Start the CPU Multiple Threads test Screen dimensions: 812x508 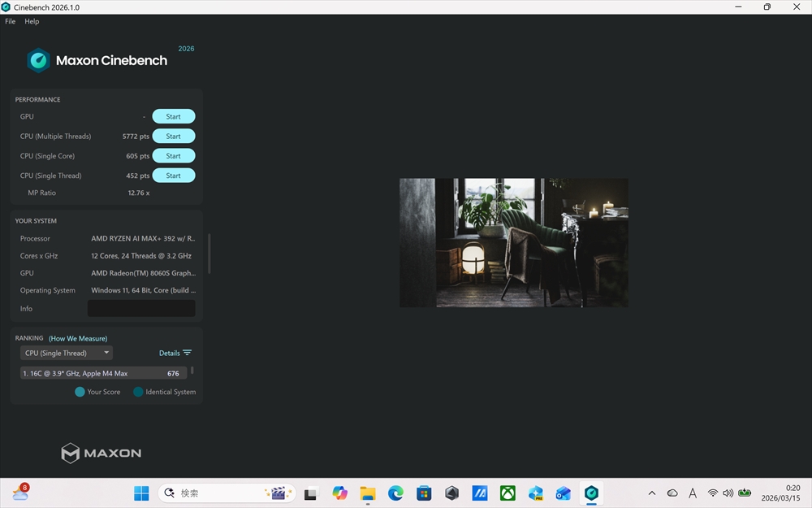[x=174, y=137]
